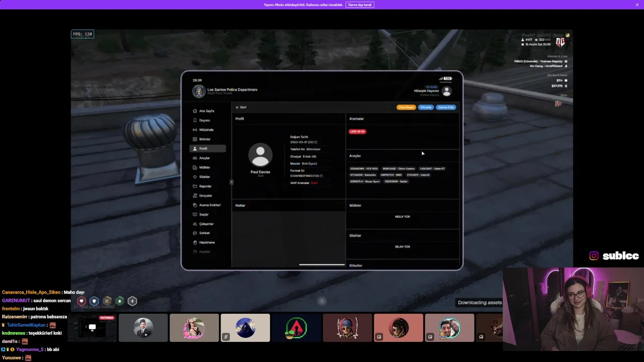Viewport: 644px width, 362px height.
Task: Copy the Parmak İzi fingerprint code
Action: click(321, 176)
